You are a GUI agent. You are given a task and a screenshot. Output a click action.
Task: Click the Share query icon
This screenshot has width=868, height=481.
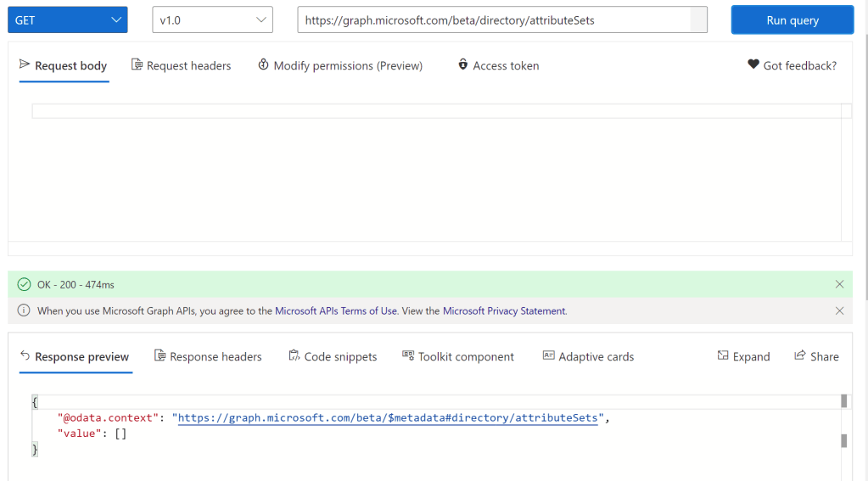pyautogui.click(x=799, y=356)
